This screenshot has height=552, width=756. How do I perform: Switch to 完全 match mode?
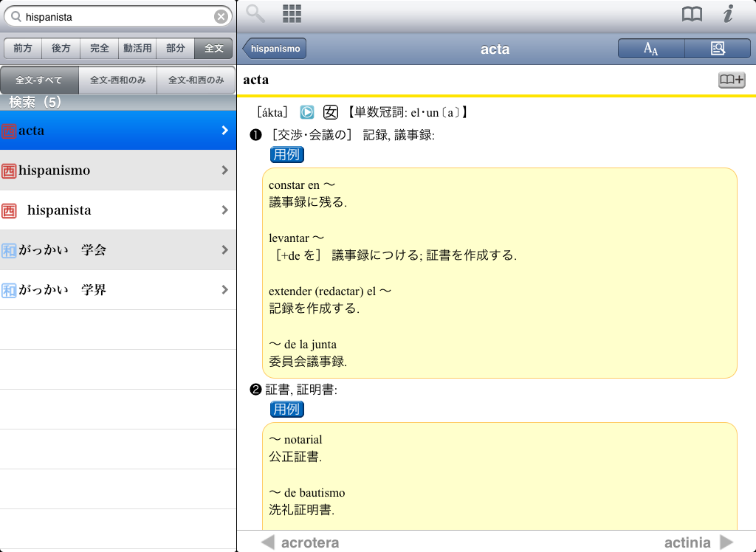point(99,49)
